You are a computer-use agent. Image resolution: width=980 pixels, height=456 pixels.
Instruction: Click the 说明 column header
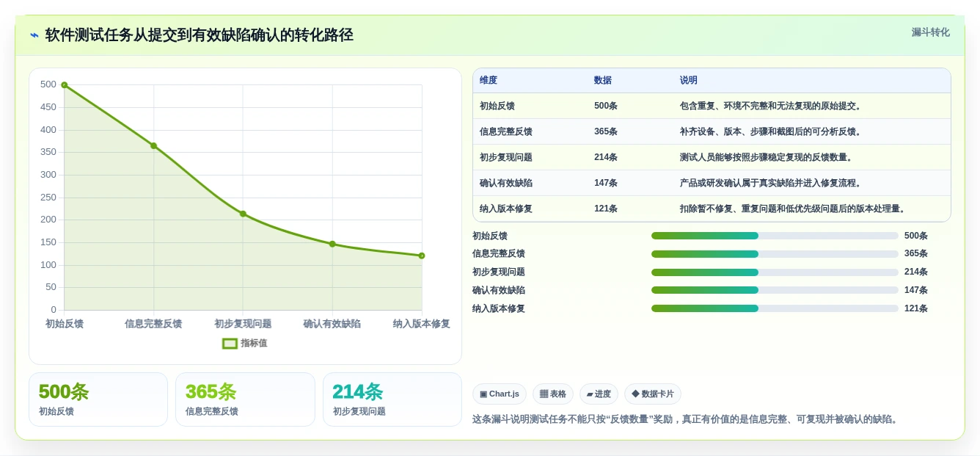click(689, 80)
